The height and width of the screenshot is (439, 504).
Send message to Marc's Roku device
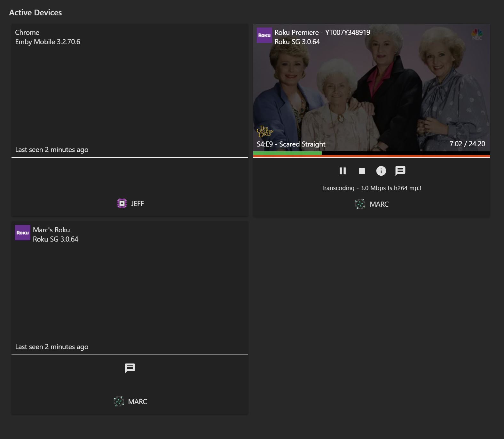pyautogui.click(x=130, y=368)
